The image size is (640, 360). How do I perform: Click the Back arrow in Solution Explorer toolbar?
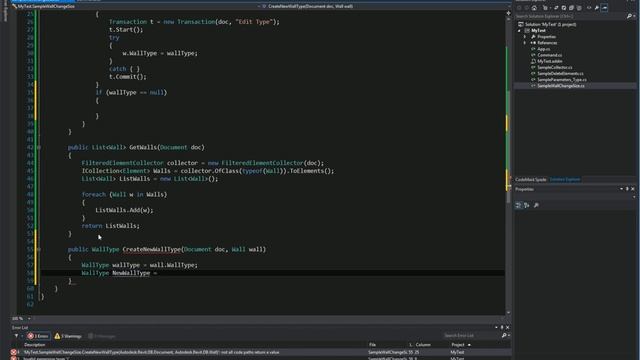519,8
